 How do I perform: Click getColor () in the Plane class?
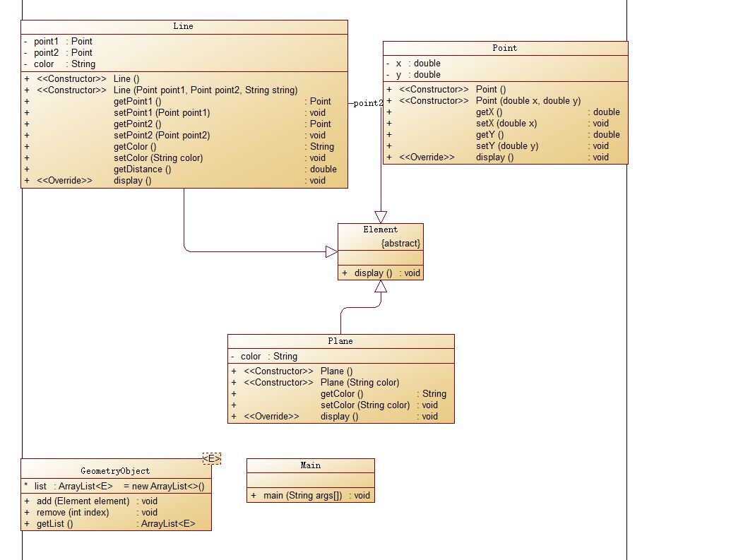[x=339, y=393]
